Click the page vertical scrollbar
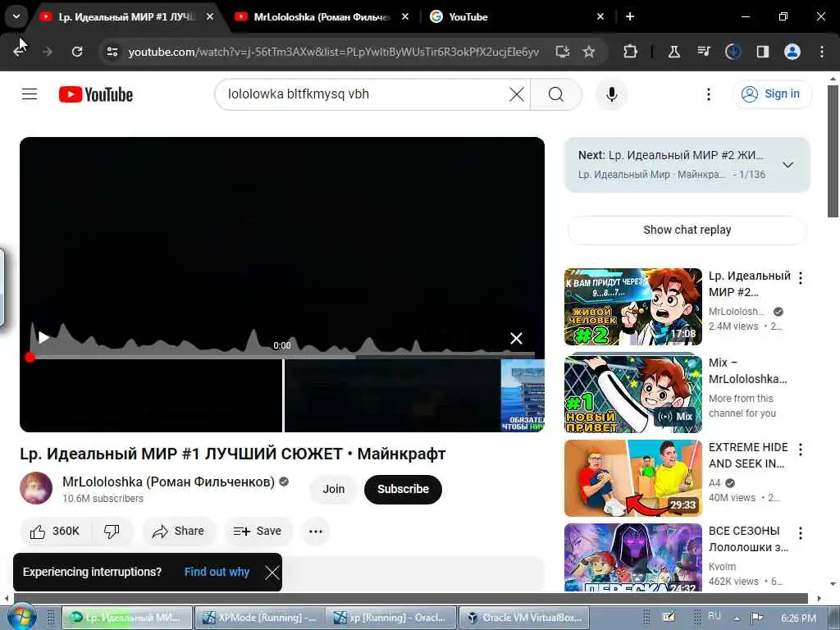 point(833,151)
